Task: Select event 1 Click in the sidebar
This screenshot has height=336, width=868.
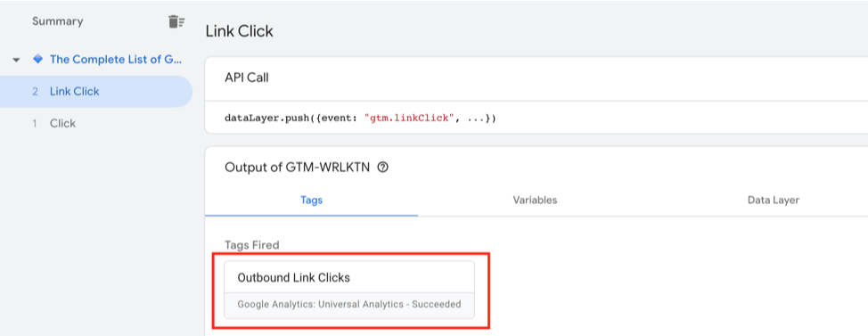Action: (x=95, y=124)
